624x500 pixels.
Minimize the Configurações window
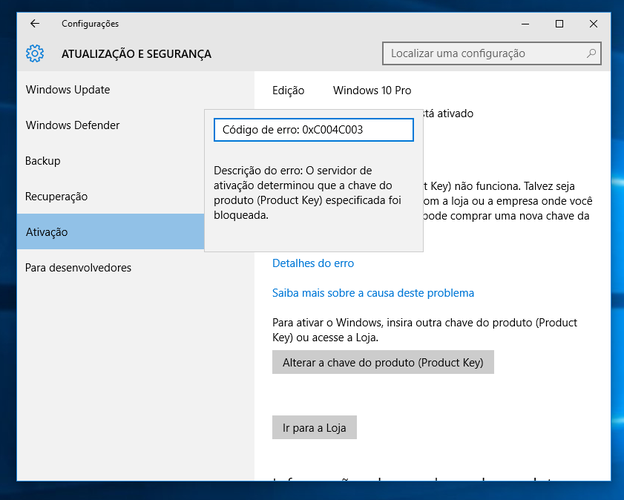tap(525, 24)
